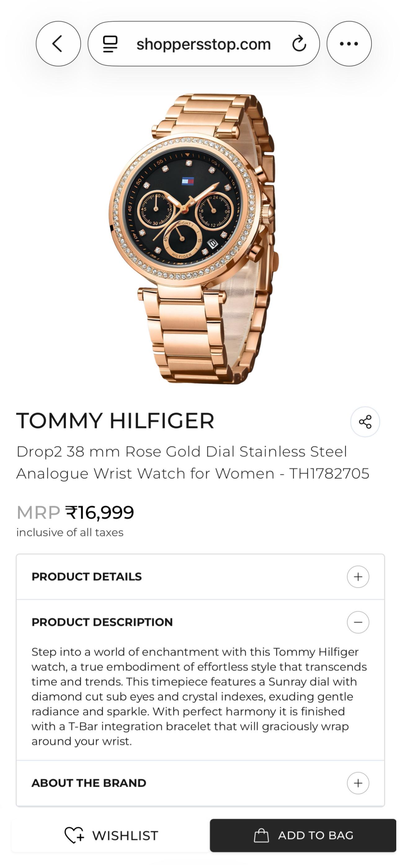The height and width of the screenshot is (868, 400).
Task: Click the shoppersstop.com address field
Action: pyautogui.click(x=203, y=44)
